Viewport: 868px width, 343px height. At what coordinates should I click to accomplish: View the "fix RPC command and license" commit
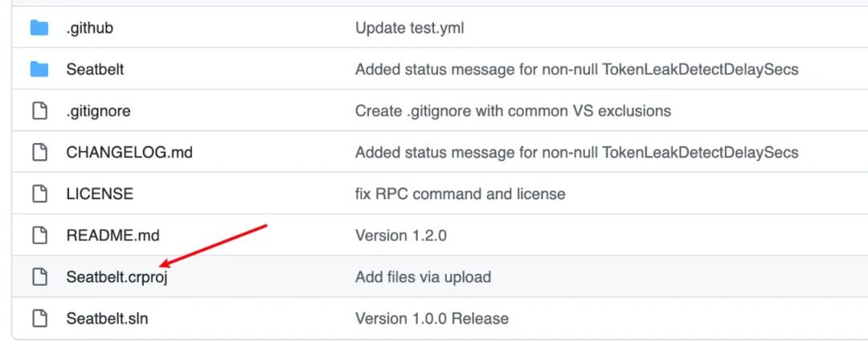pos(460,194)
